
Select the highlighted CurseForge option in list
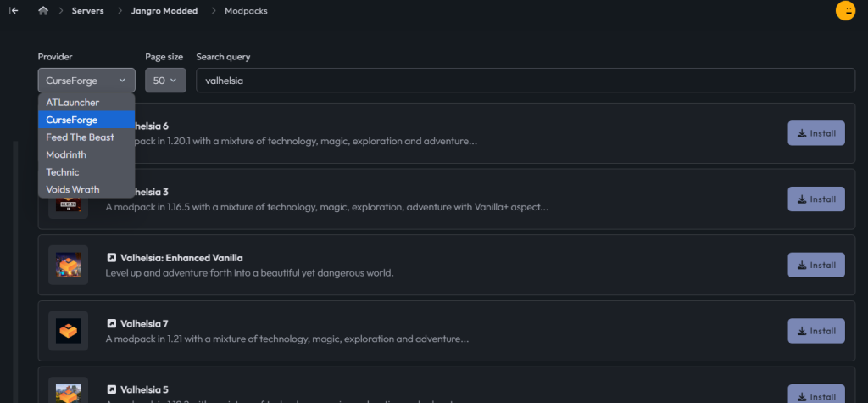[x=72, y=120]
